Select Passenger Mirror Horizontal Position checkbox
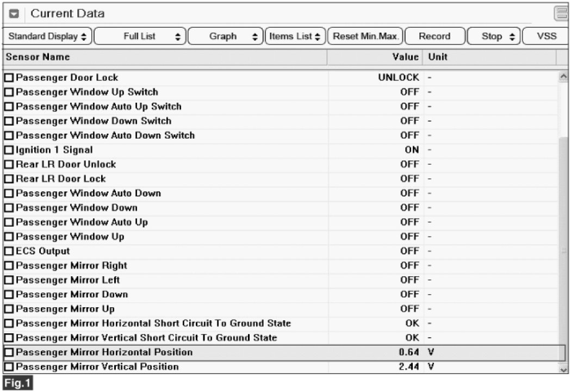571x392 pixels. (x=9, y=353)
